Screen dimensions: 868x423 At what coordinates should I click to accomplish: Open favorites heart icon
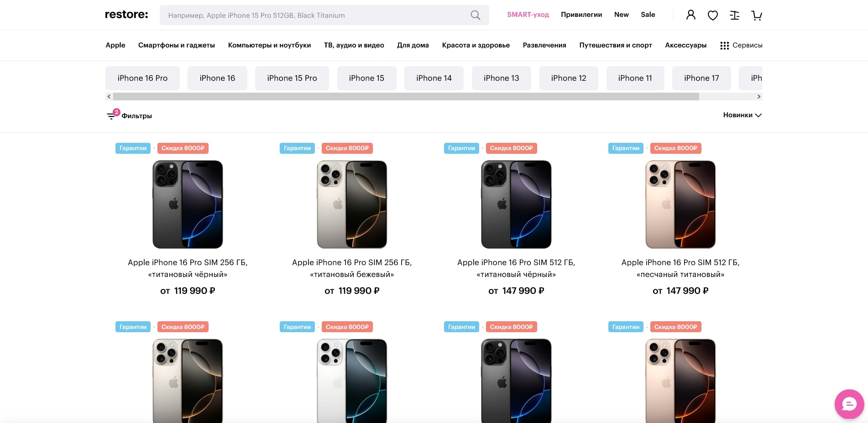click(x=712, y=16)
